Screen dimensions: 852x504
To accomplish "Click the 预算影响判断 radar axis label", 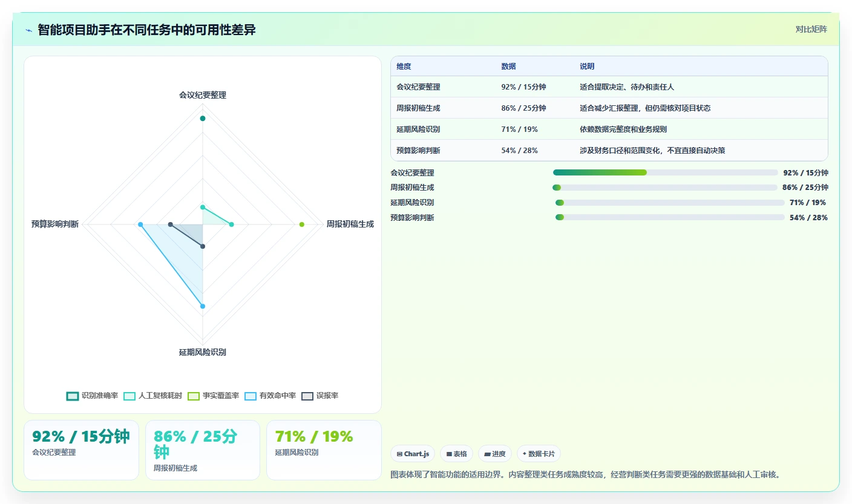I will 55,224.
